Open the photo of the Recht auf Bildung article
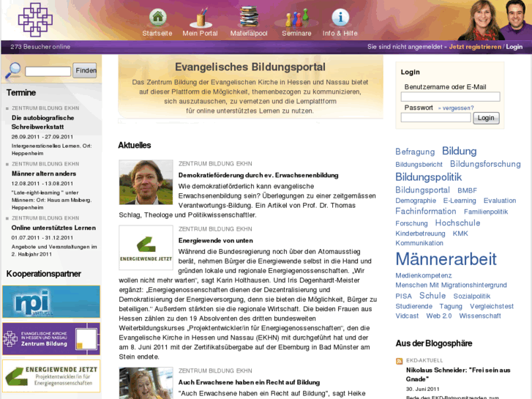This screenshot has width=532, height=399. coord(146,383)
